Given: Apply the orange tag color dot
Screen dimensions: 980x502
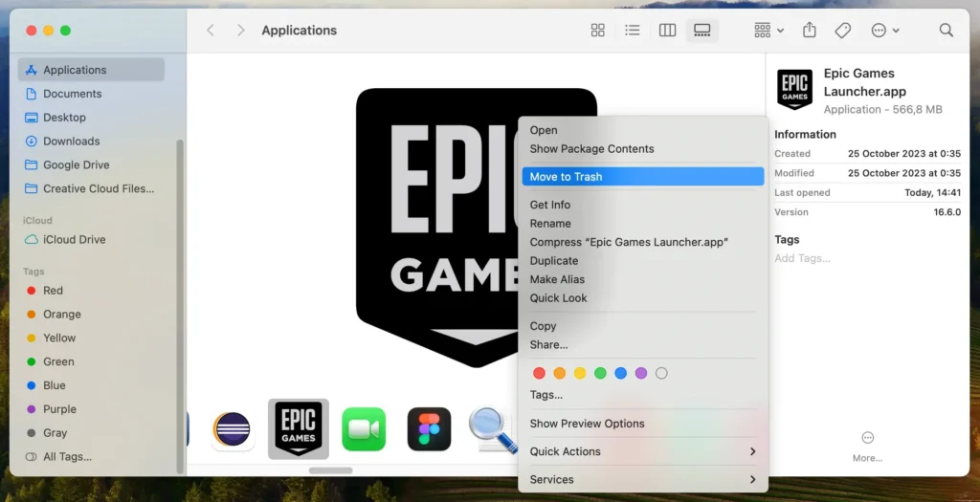Looking at the screenshot, I should click(559, 373).
